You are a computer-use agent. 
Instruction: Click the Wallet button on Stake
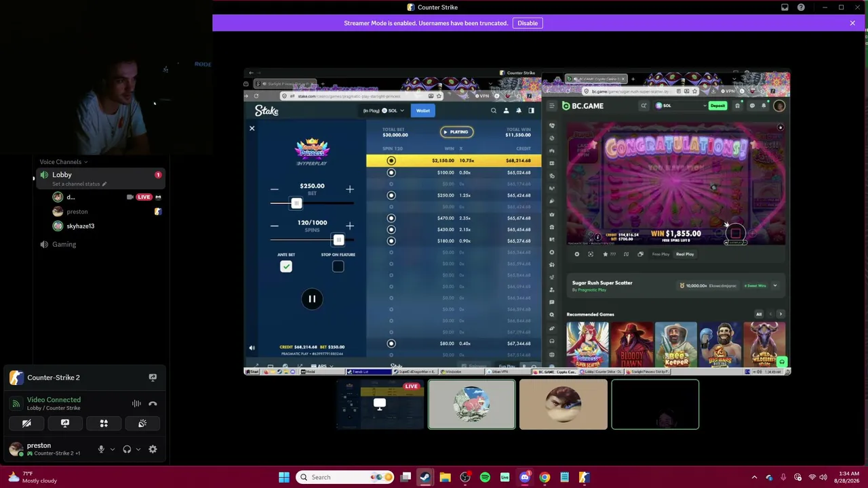(x=423, y=110)
